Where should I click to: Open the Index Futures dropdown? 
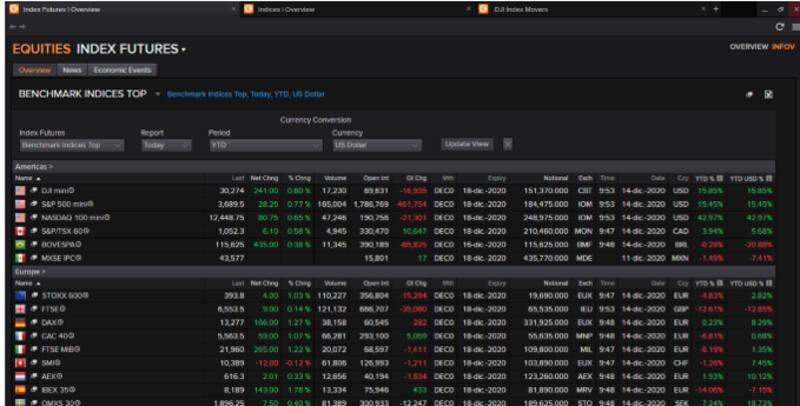coord(71,145)
